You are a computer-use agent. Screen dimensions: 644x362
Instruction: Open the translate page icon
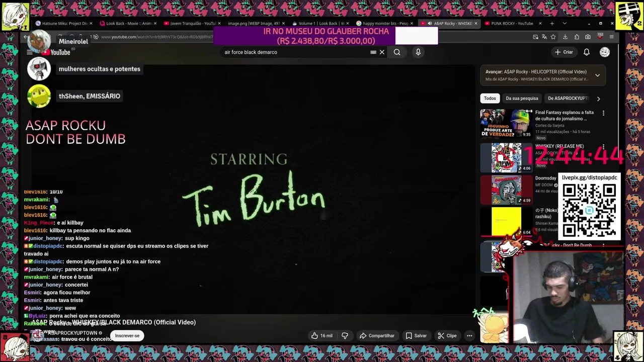[x=544, y=37]
